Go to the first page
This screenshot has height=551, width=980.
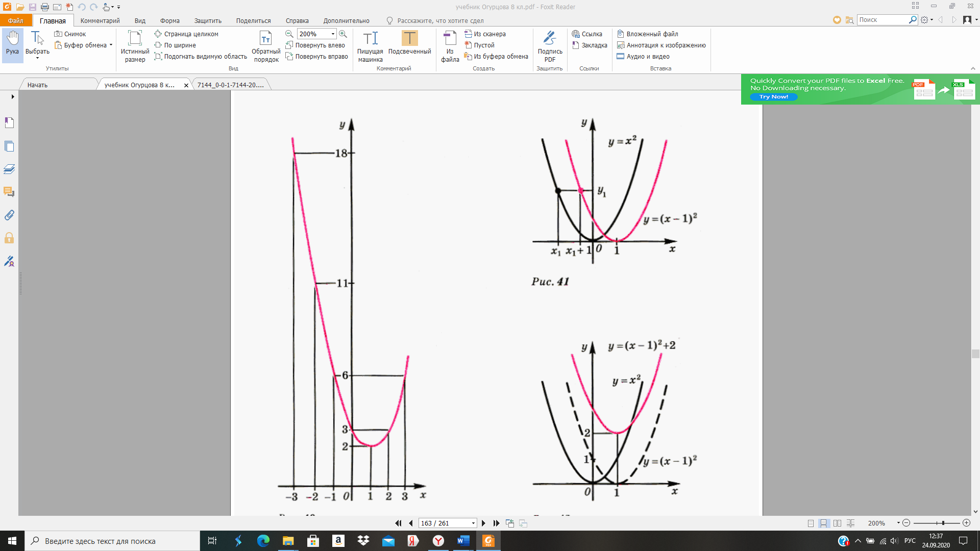pos(398,523)
